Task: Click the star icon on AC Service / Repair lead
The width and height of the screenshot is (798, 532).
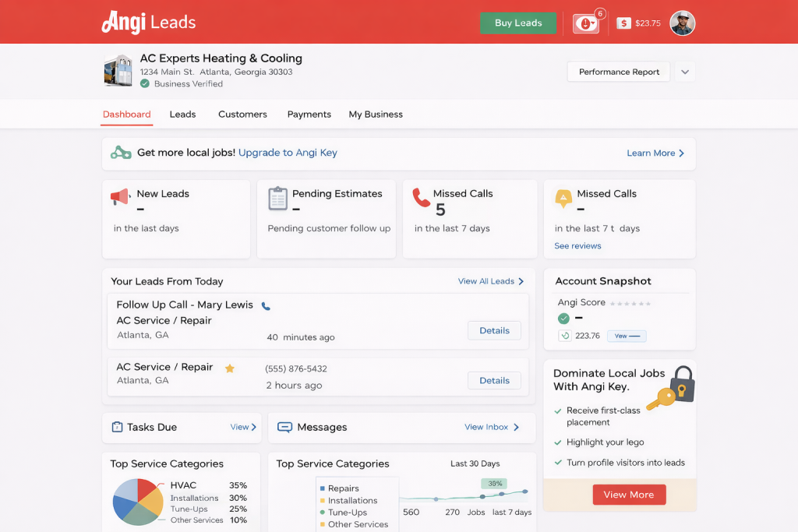Action: point(230,368)
